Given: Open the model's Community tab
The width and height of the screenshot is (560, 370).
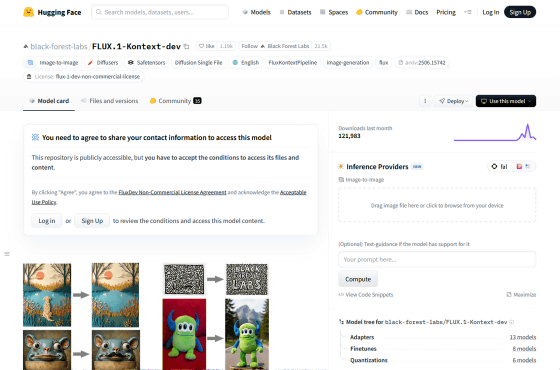Looking at the screenshot, I should 175,101.
